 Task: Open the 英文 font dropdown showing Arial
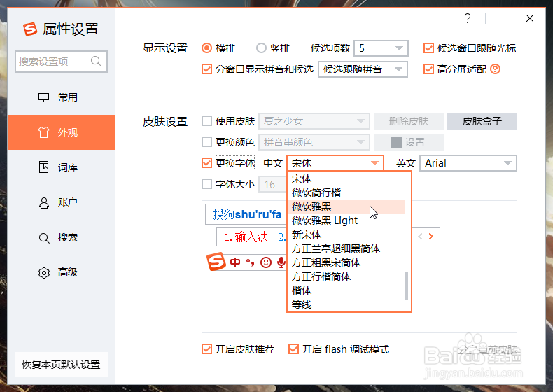click(x=468, y=163)
